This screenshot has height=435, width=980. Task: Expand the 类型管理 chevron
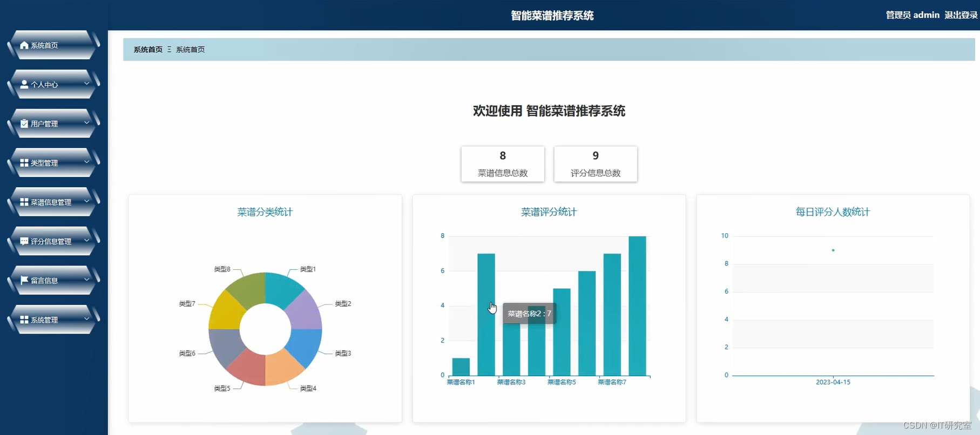tap(86, 162)
